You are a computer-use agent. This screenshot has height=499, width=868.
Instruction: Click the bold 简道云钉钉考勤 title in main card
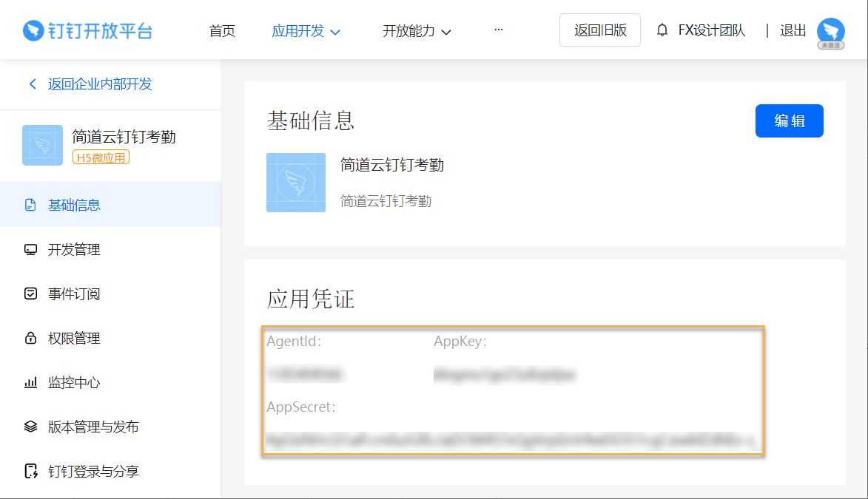click(x=392, y=165)
